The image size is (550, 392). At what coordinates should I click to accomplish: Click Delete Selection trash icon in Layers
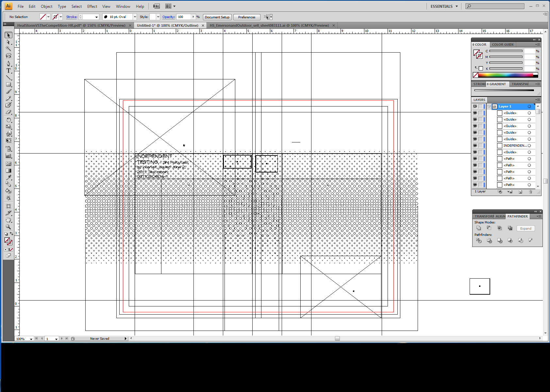(x=530, y=192)
